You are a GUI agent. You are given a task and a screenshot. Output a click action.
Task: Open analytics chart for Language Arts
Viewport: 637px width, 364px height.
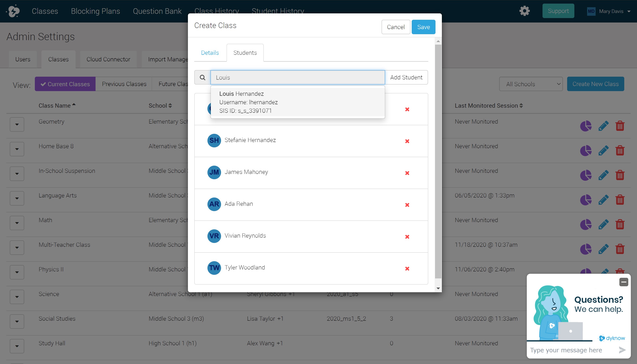pos(586,200)
